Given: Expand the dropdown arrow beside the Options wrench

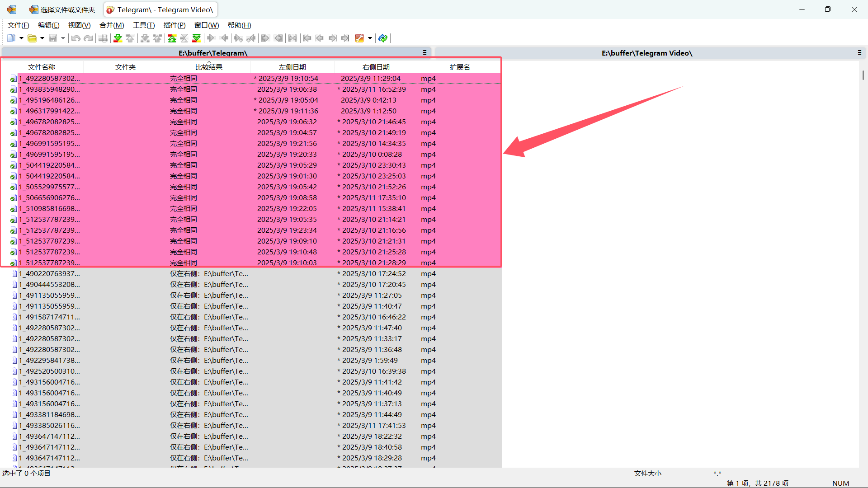Looking at the screenshot, I should pyautogui.click(x=370, y=38).
